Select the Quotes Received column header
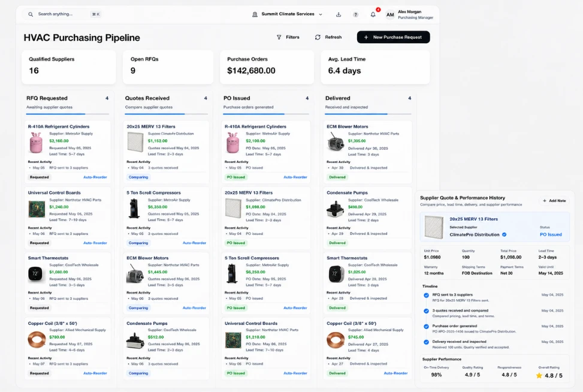Viewport: 583px width, 392px height. tap(147, 98)
